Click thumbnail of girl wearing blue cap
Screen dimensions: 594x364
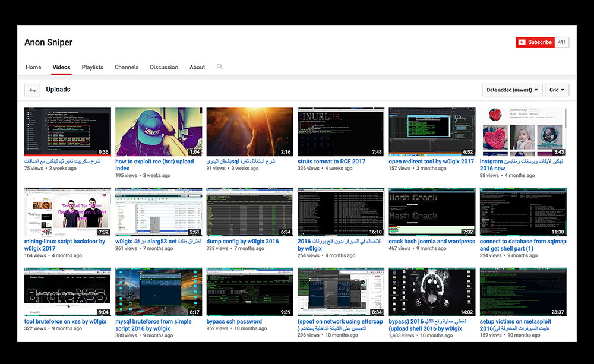click(x=159, y=132)
